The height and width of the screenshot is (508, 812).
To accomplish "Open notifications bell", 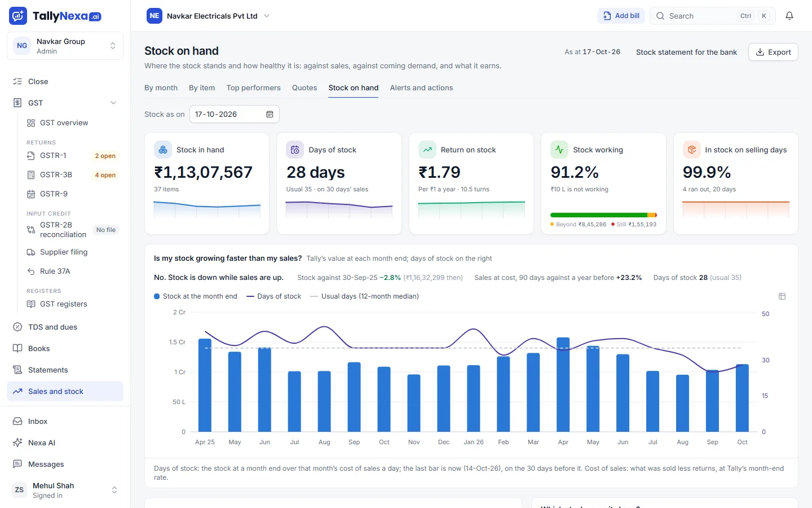I will 789,16.
